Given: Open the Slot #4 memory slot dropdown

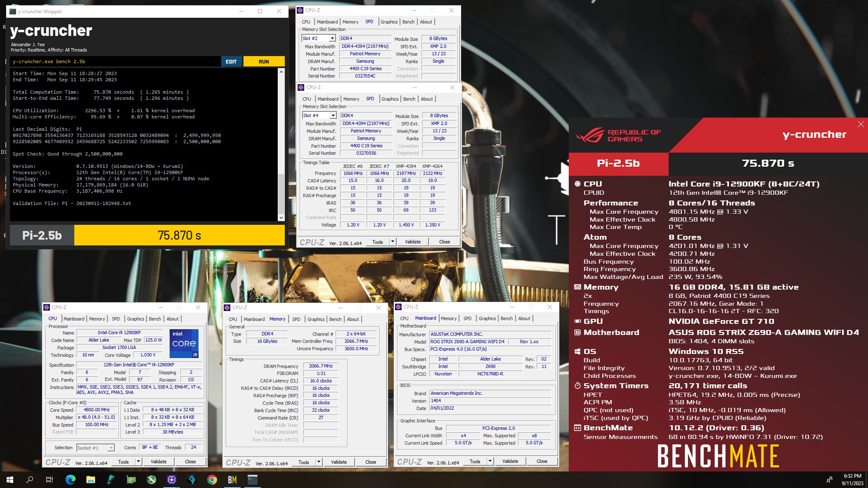Looking at the screenshot, I should click(x=333, y=116).
